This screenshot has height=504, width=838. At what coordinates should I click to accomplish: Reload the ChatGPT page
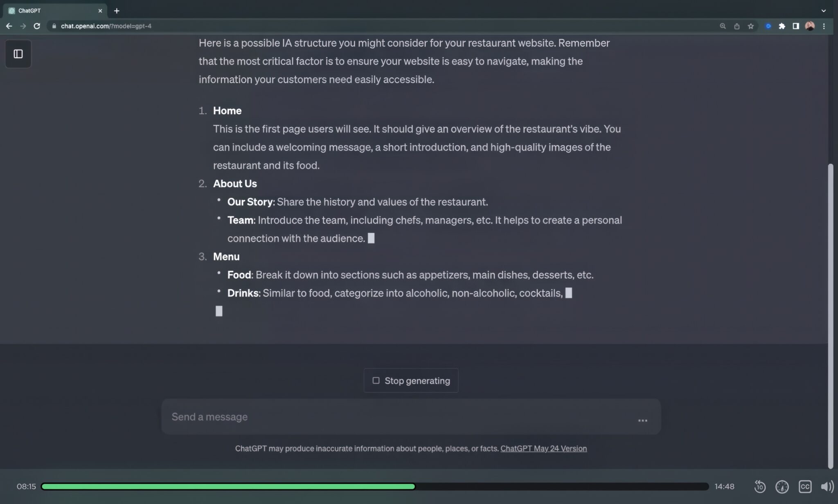pyautogui.click(x=37, y=26)
